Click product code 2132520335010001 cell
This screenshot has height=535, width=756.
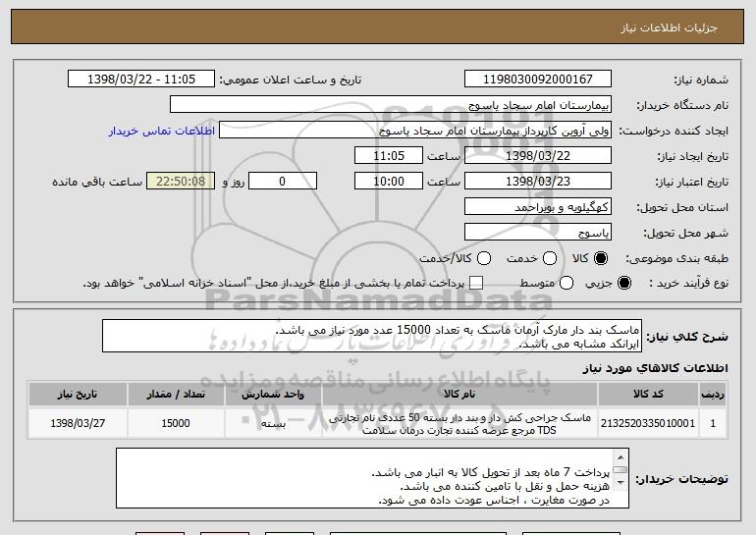pos(648,423)
